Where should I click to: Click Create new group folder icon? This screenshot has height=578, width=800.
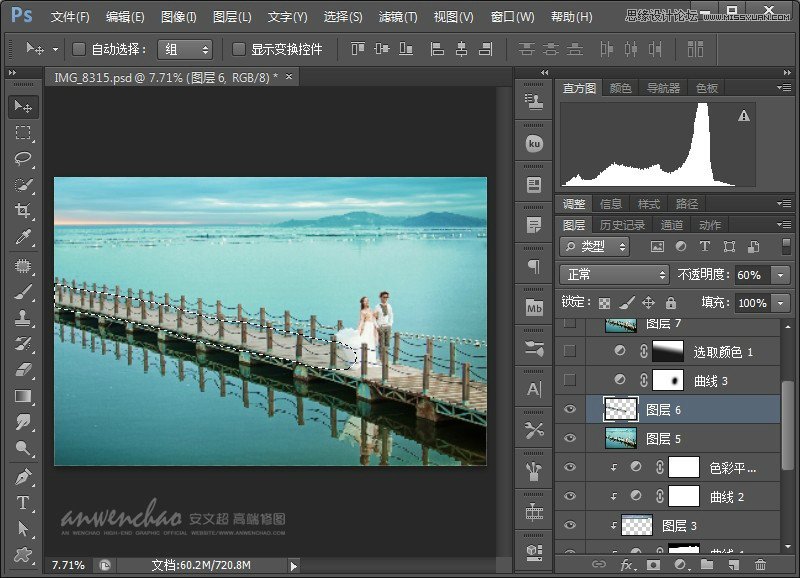click(707, 564)
